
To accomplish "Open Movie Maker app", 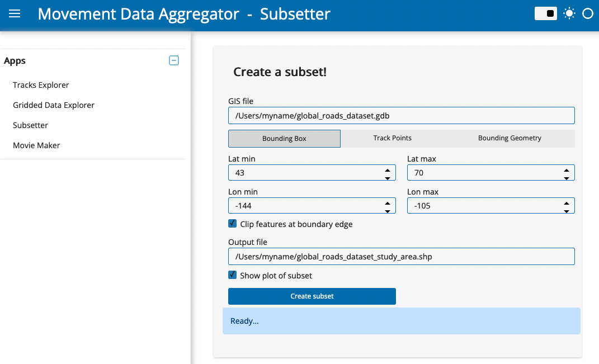I will [36, 145].
